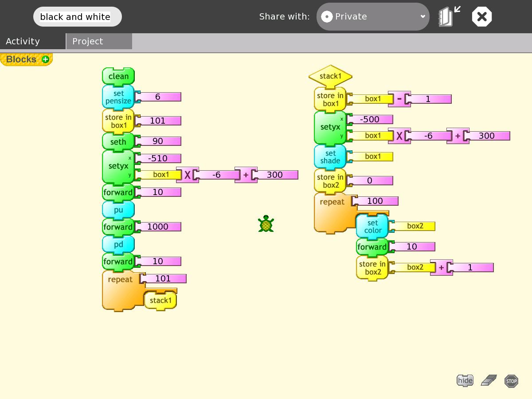Click the eraser icon
The width and height of the screenshot is (532, 399).
489,380
